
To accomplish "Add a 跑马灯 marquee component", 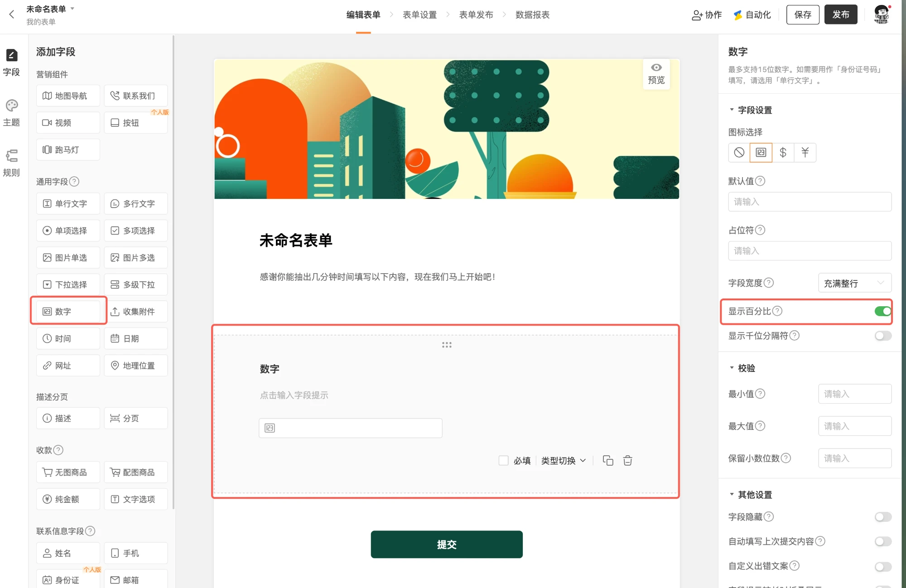I will tap(68, 150).
